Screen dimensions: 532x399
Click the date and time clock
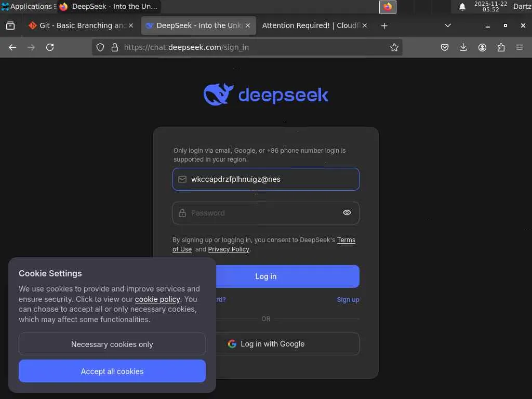[x=490, y=6]
